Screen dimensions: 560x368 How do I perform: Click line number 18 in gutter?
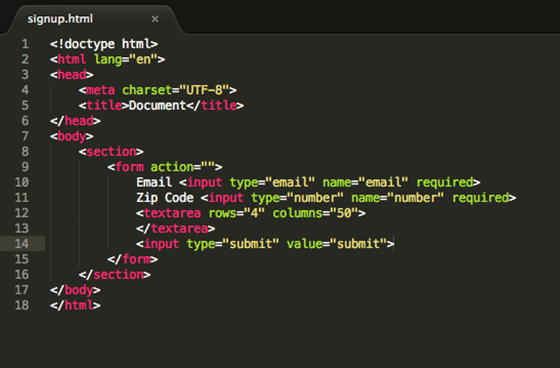click(x=22, y=305)
